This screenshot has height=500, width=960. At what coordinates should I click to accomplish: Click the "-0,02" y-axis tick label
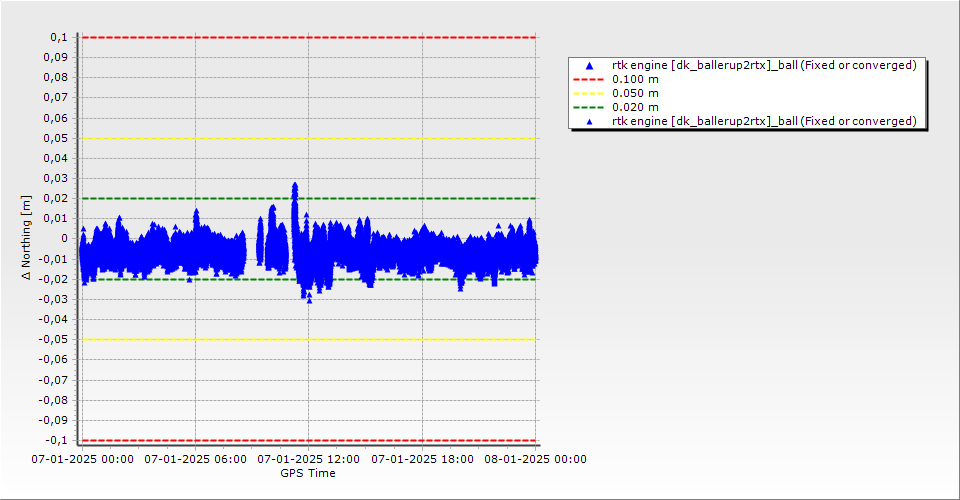pos(54,279)
